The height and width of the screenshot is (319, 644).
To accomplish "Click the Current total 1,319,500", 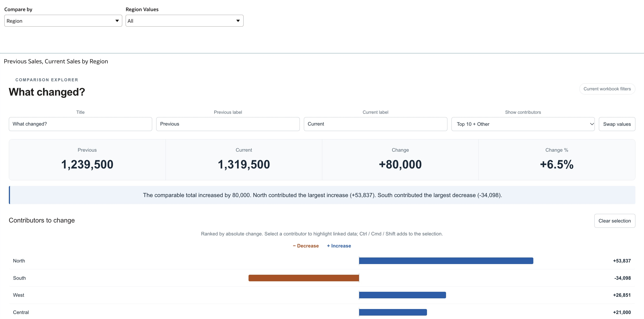I will pos(244,165).
